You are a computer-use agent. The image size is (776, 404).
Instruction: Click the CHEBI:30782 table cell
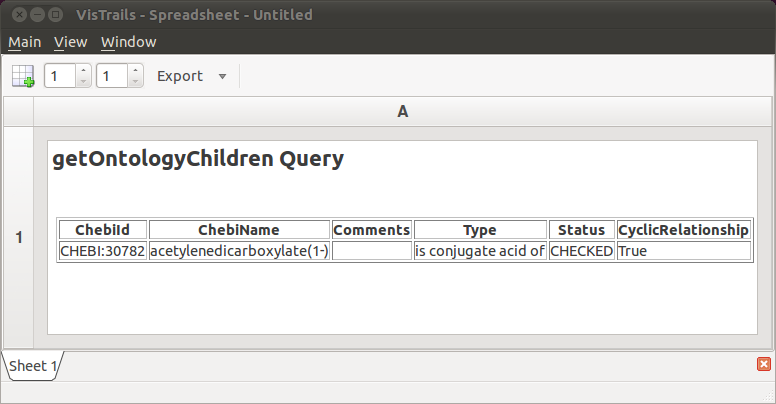103,251
